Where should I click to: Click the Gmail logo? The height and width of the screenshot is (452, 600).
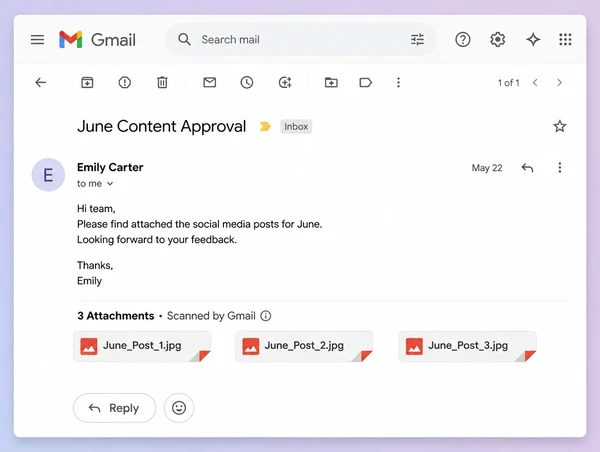pos(98,39)
